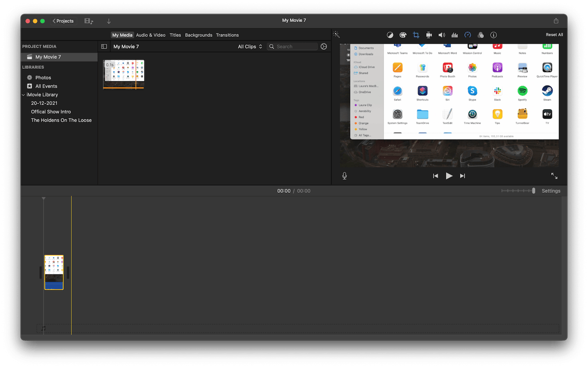Go back to Projects
Image resolution: width=588 pixels, height=368 pixels.
tap(63, 20)
